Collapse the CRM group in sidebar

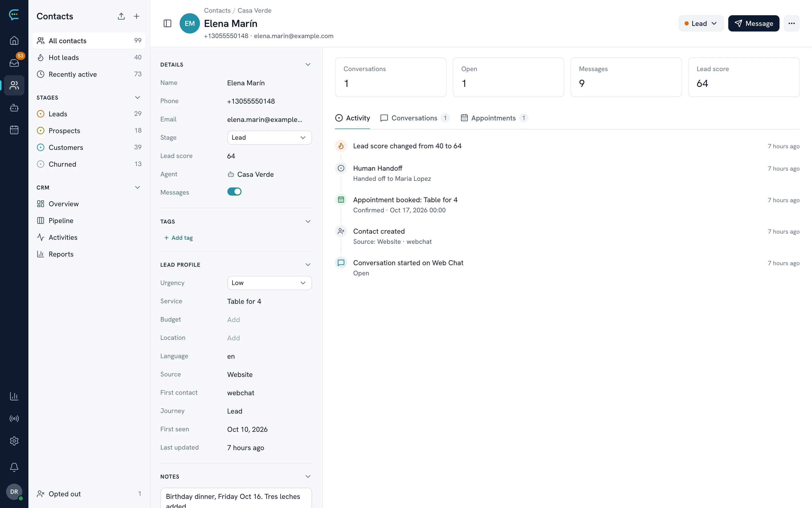[137, 187]
